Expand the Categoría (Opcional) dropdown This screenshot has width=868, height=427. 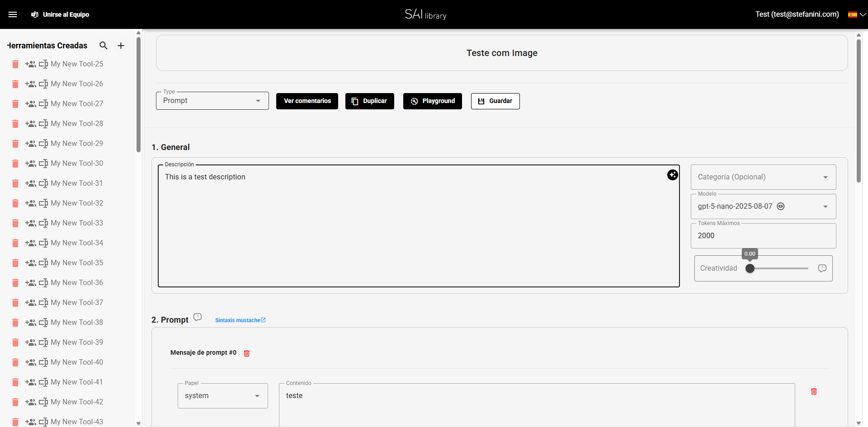[x=763, y=177]
